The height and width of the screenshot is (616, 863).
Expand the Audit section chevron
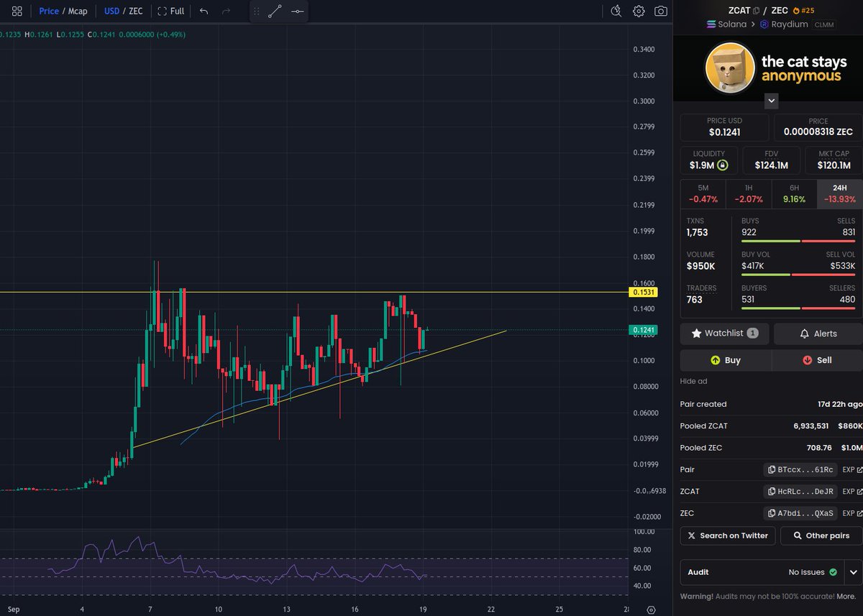click(x=854, y=572)
